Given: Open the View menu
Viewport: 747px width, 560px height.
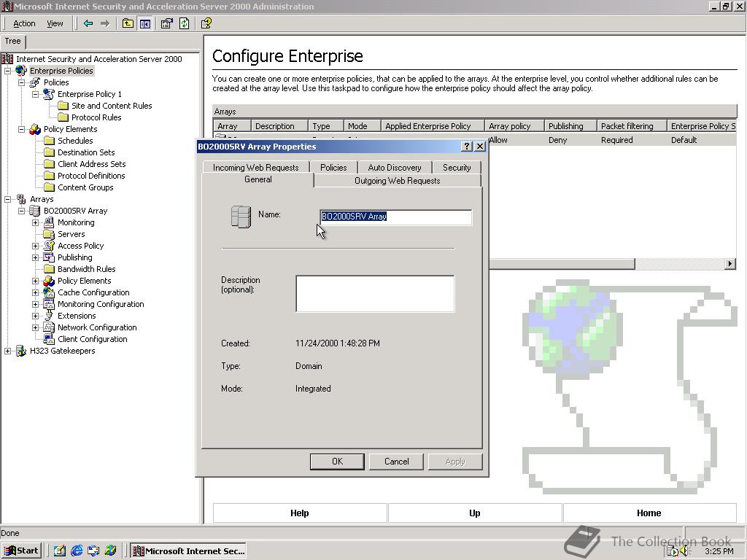Looking at the screenshot, I should pyautogui.click(x=55, y=23).
